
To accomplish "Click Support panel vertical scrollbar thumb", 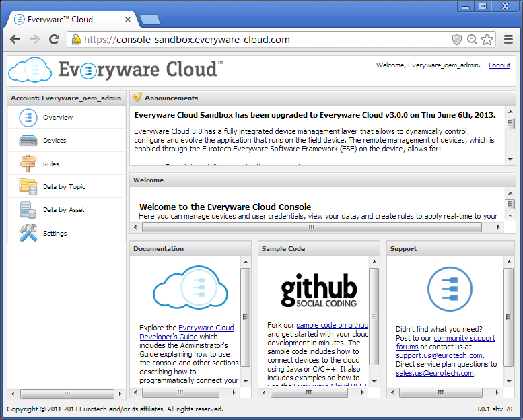I will coord(509,316).
